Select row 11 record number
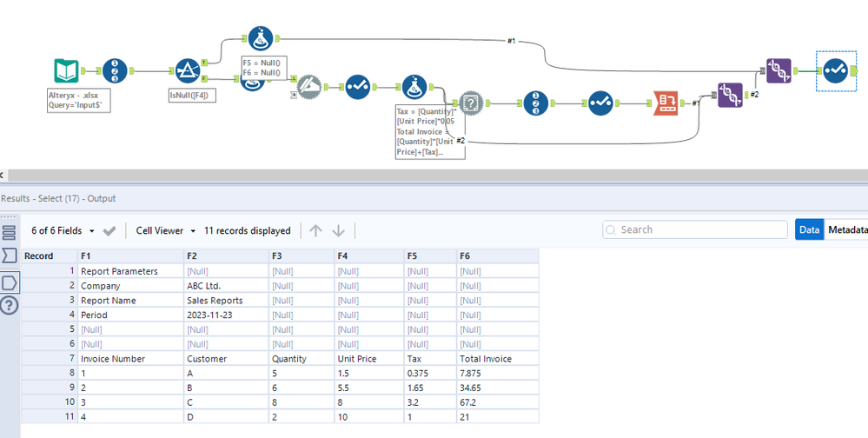Viewport: 868px width, 438px height. pos(50,417)
